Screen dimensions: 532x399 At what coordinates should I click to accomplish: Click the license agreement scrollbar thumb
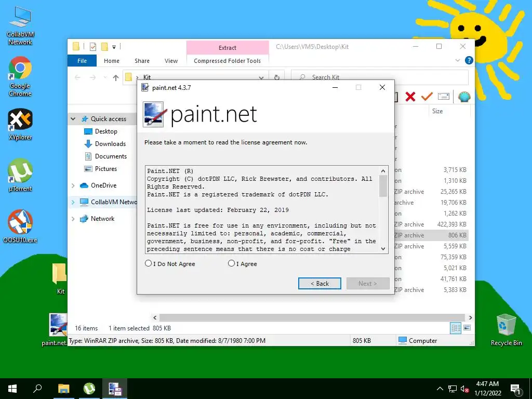pos(383,185)
